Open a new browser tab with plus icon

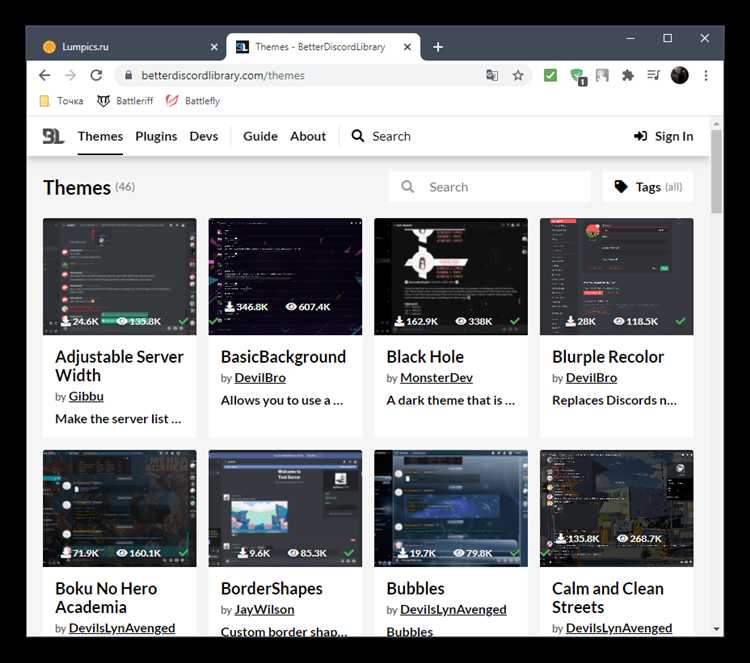click(x=438, y=47)
